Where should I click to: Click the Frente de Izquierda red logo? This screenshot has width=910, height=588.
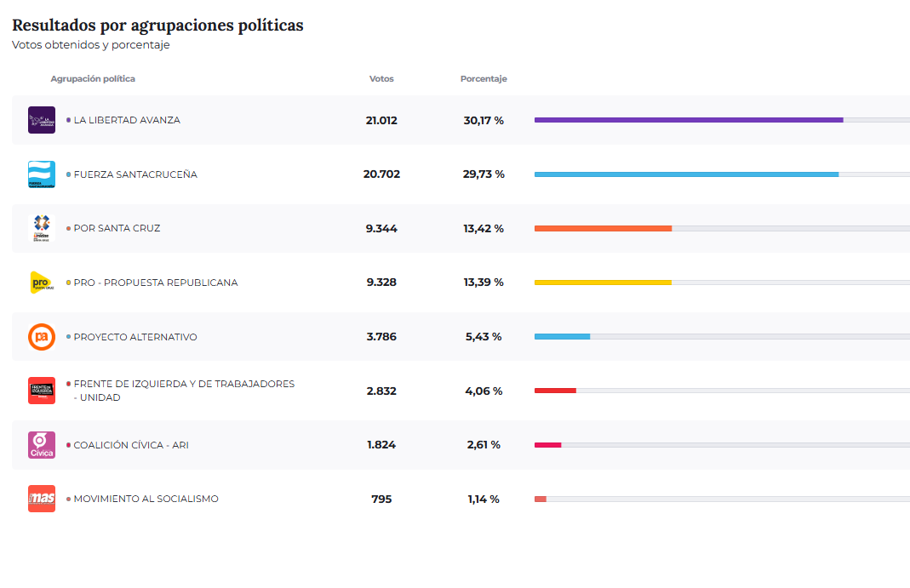[x=41, y=390]
